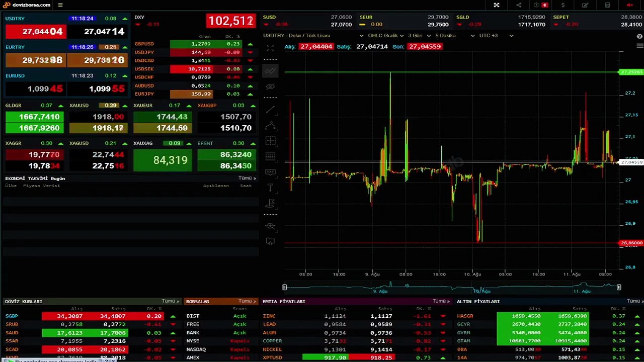The image size is (644, 362).
Task: Select the grid lines Fibonacci tool
Action: [270, 156]
